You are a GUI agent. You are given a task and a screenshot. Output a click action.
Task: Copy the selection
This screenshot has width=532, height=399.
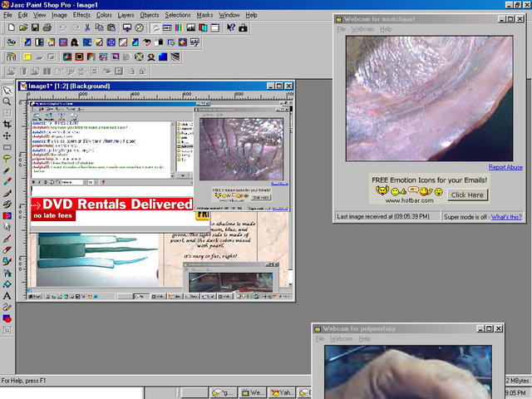[x=99, y=27]
